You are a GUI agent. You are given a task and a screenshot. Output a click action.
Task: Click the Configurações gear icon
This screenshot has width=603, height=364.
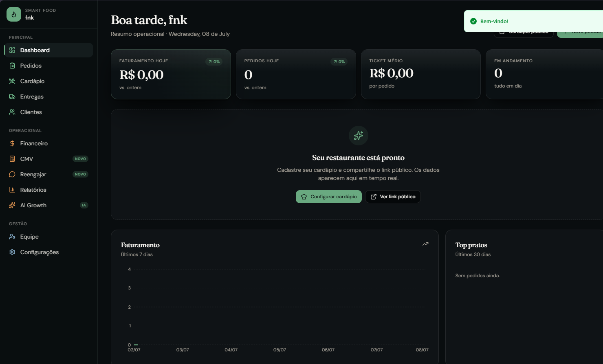coord(12,252)
